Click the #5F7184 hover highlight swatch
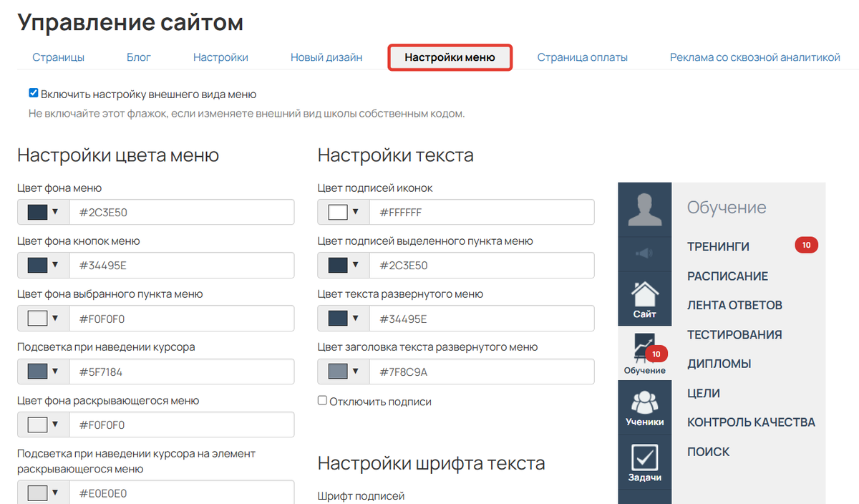The image size is (859, 504). (37, 371)
